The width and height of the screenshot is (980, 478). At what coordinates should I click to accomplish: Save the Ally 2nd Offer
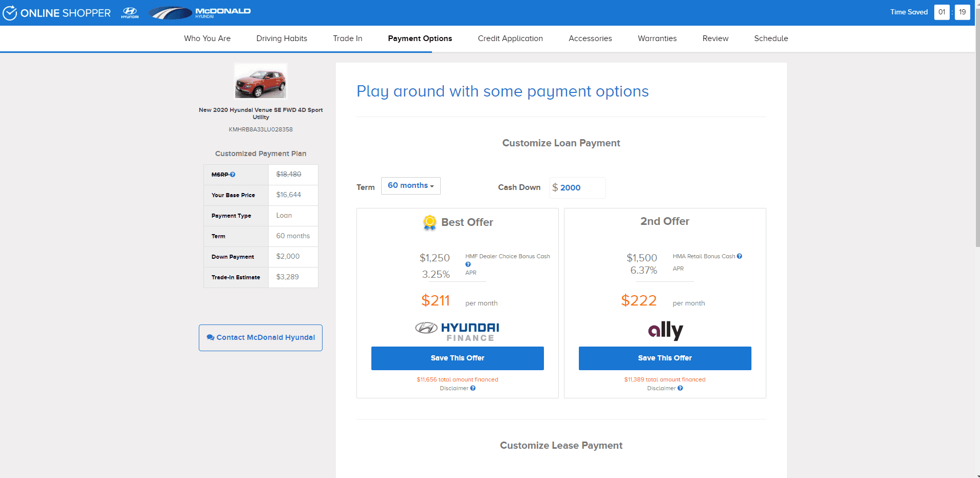point(665,358)
